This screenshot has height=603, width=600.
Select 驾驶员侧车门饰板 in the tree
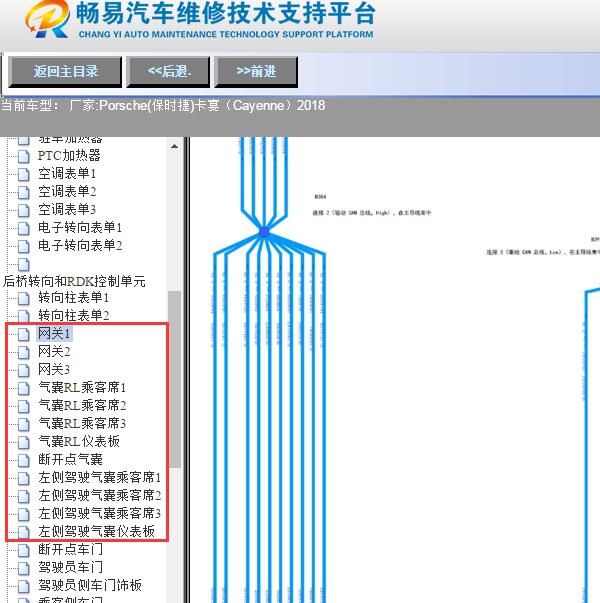90,586
